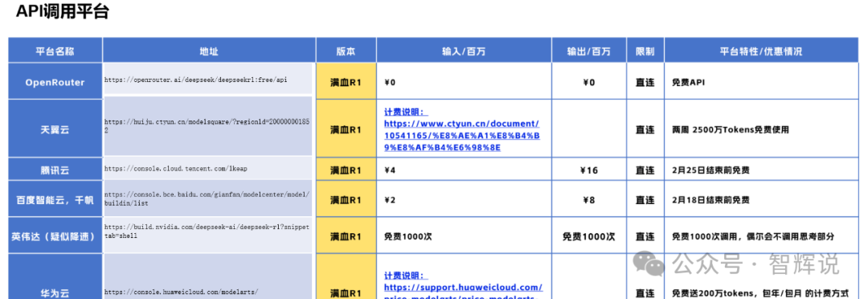This screenshot has height=299, width=868.
Task: Select the 英伟达（疑似降速）platform cell
Action: tap(55, 236)
